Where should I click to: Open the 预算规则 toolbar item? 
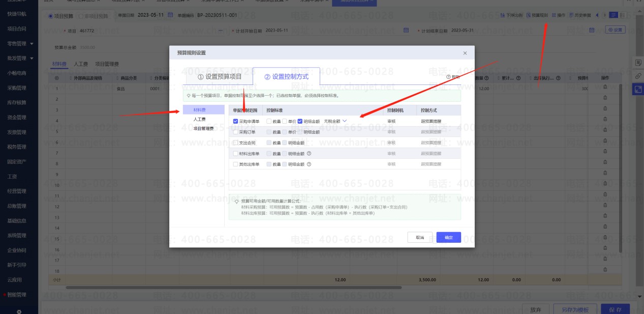tap(537, 15)
